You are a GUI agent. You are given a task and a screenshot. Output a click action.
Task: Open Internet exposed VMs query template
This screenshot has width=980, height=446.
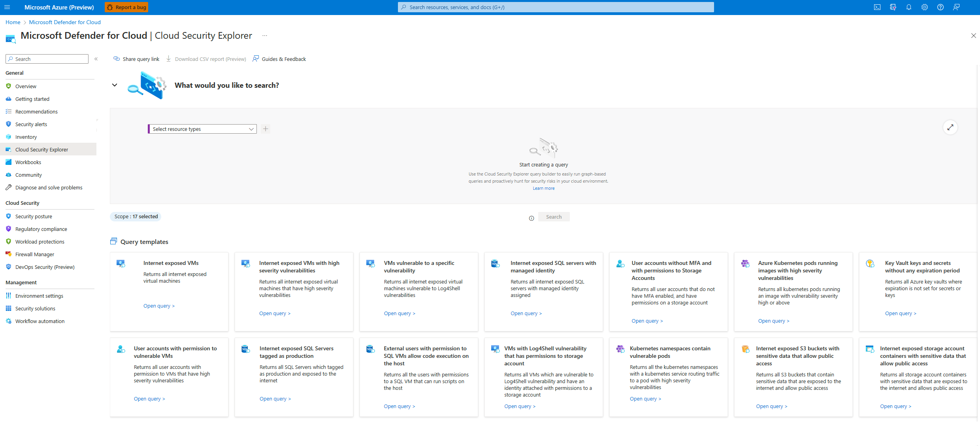point(158,306)
